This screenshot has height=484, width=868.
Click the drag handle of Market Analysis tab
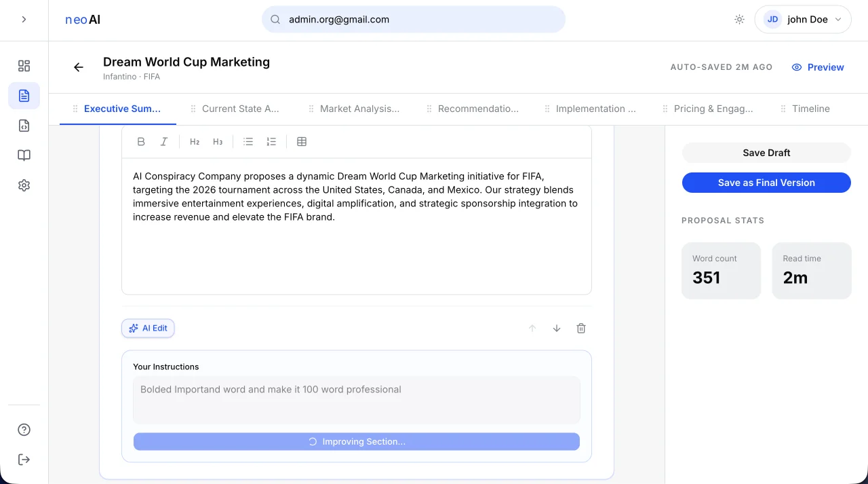point(311,109)
